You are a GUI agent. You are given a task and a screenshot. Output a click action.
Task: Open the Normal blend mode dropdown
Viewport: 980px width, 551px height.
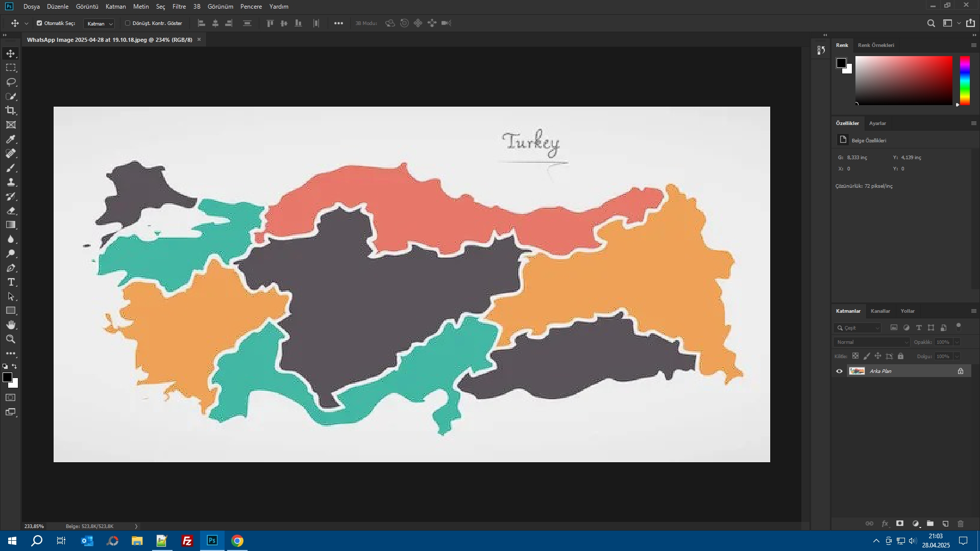872,342
